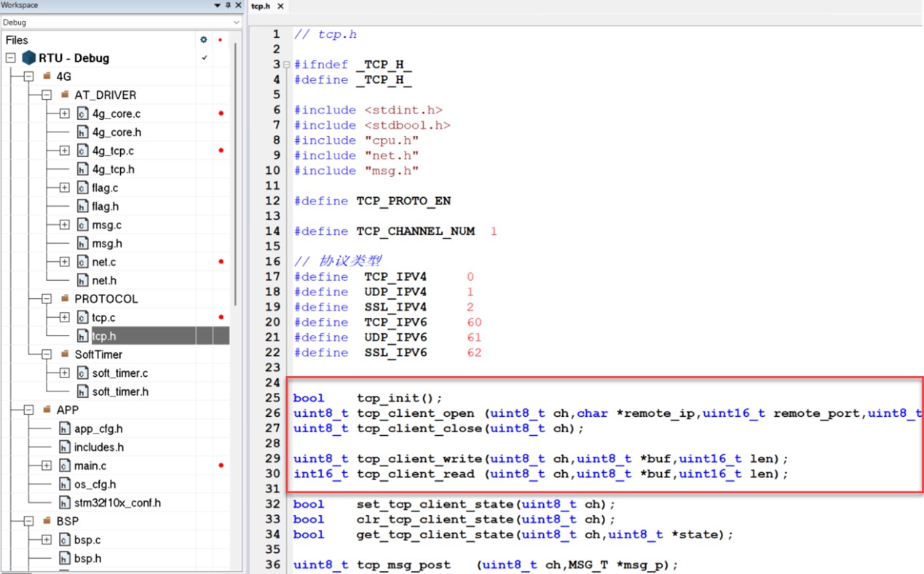Switch to the tcp.h tab
The image size is (924, 574).
261,7
